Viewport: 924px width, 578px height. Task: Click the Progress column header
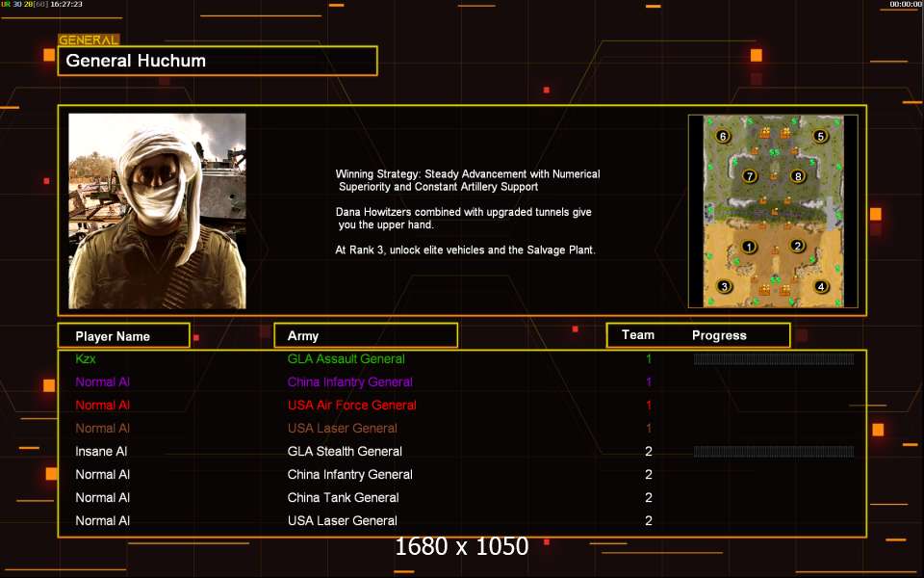pyautogui.click(x=719, y=335)
